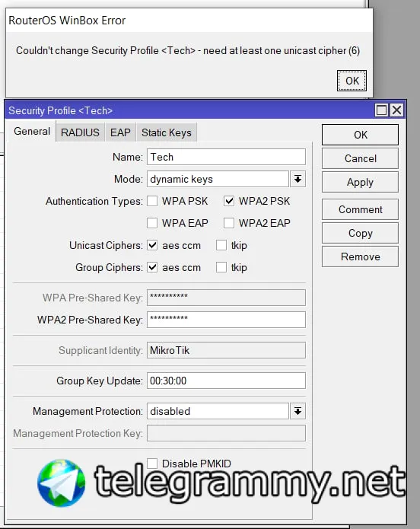Maximize the Security Profile window
The image size is (420, 529).
tap(381, 110)
